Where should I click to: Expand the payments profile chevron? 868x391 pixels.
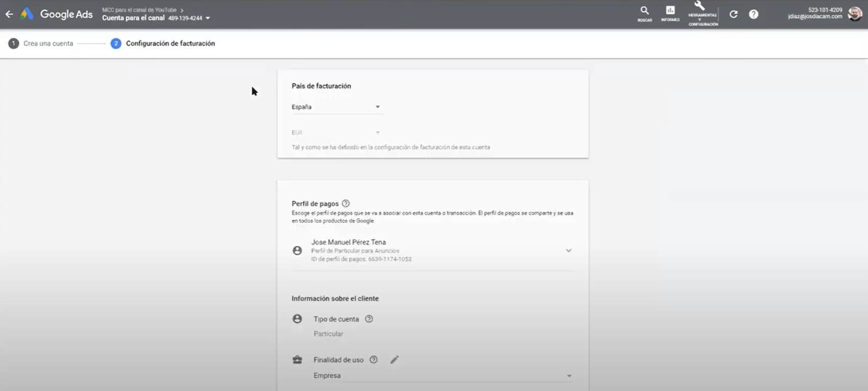(569, 250)
